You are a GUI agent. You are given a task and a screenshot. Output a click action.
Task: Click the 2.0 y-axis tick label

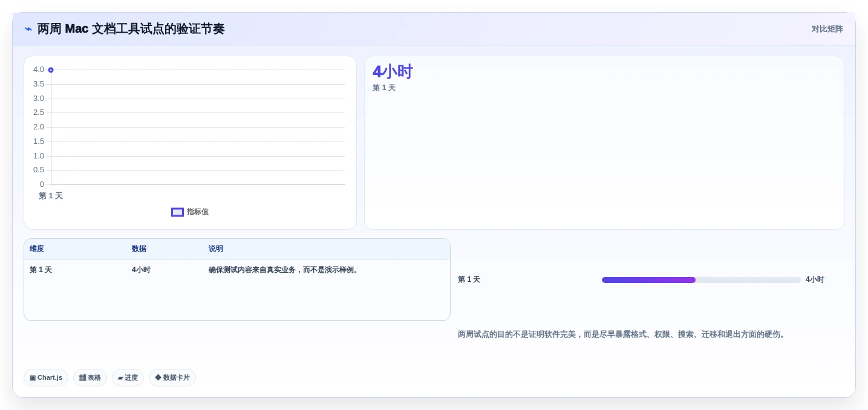pos(39,127)
